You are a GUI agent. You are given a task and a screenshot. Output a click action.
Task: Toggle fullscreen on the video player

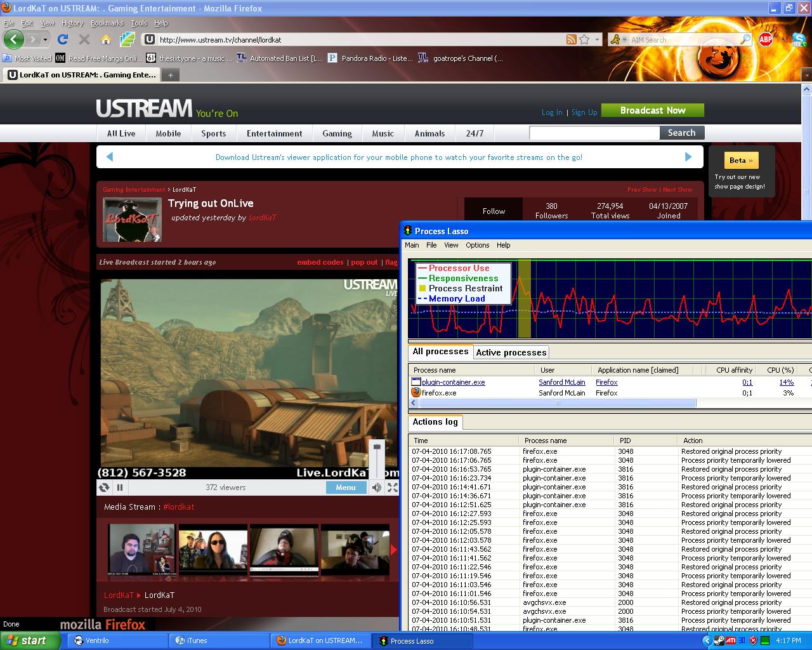[393, 487]
